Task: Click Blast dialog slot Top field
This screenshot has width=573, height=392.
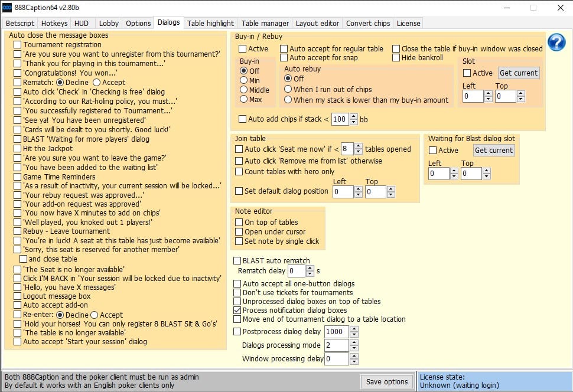Action: coord(471,174)
